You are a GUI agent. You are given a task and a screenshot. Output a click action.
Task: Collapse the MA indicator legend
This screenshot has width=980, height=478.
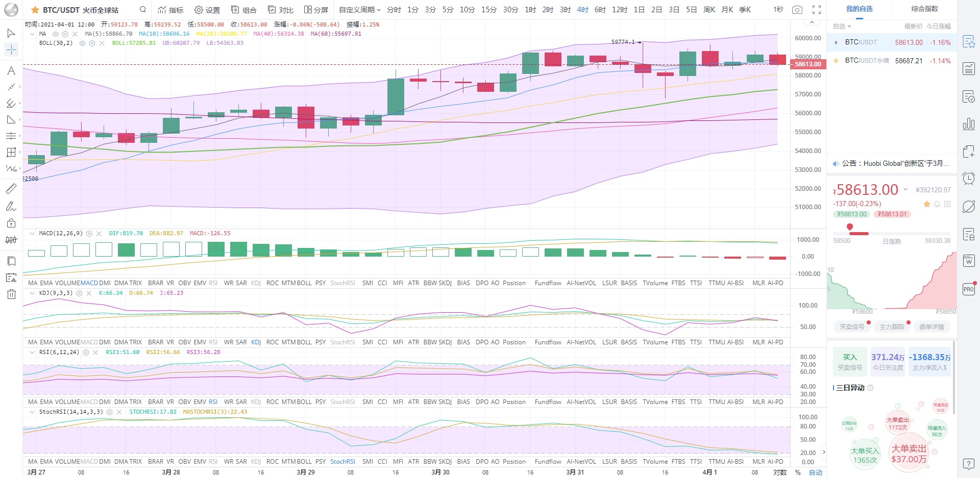32,34
